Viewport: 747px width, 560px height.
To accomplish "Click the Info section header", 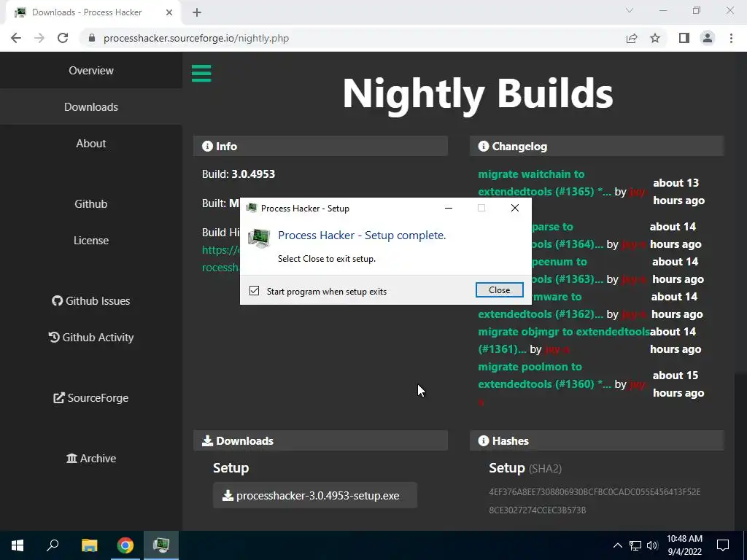I will coord(320,146).
